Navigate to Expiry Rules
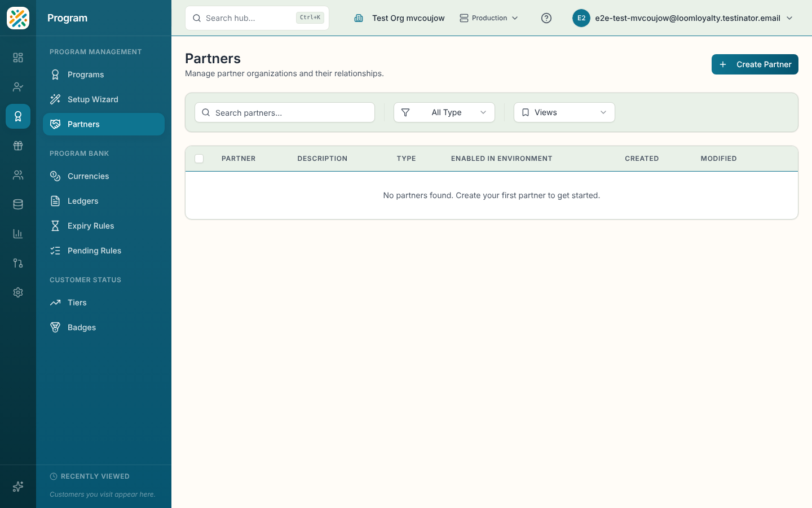812x508 pixels. (x=104, y=226)
